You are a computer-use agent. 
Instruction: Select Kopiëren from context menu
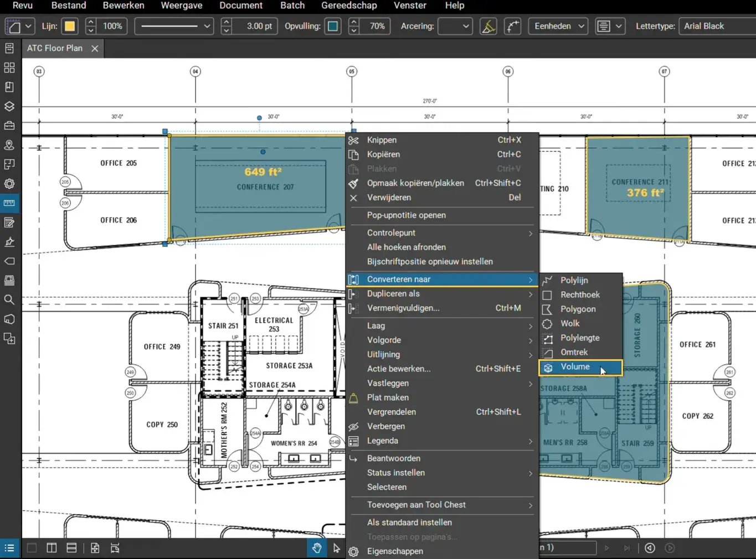coord(442,154)
